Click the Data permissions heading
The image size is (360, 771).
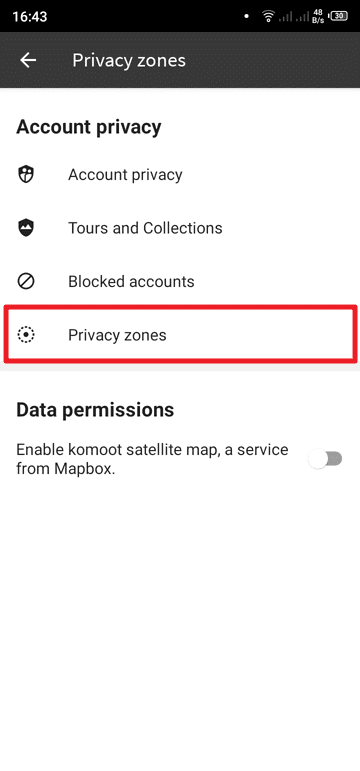[x=95, y=410]
